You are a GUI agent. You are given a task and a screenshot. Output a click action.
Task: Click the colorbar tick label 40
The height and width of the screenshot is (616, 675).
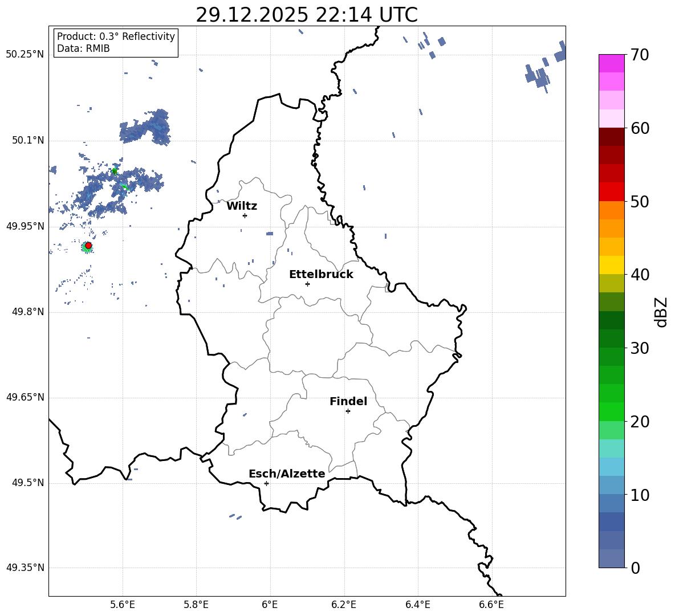(x=640, y=275)
